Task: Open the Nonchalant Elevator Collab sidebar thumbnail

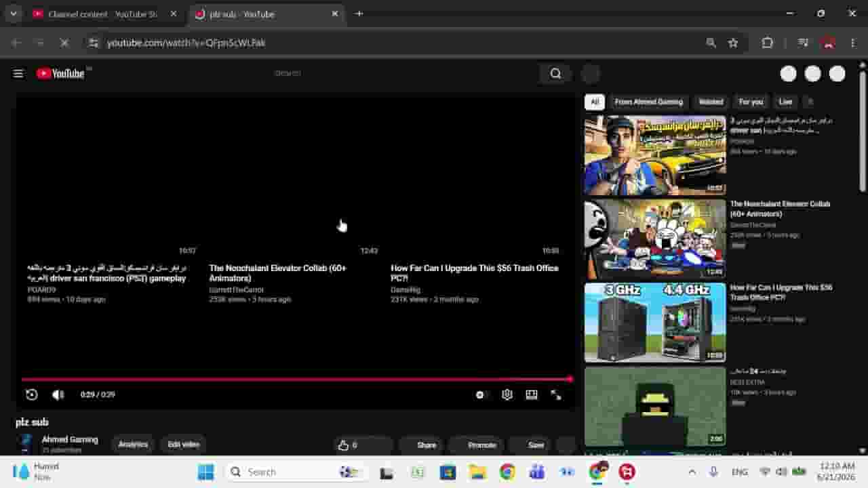Action: pos(655,239)
